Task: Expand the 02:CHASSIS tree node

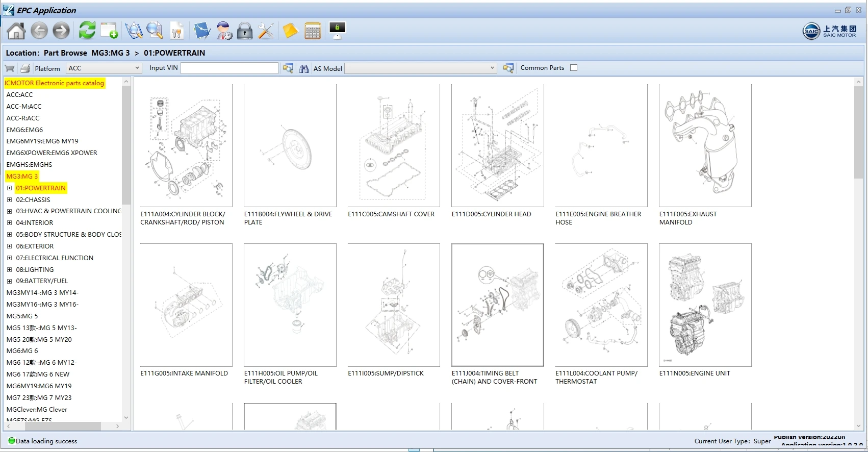Action: (9, 200)
